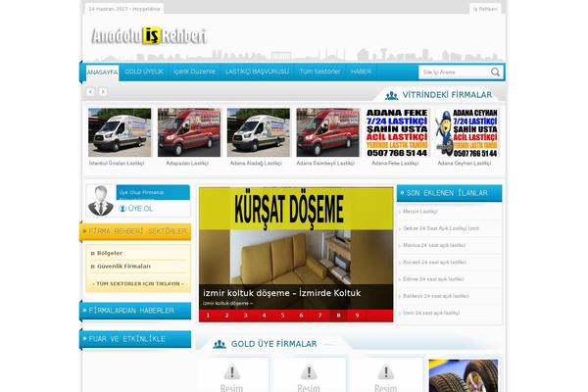Select slide number 4
Screen dimensions: 588x392
[264, 316]
